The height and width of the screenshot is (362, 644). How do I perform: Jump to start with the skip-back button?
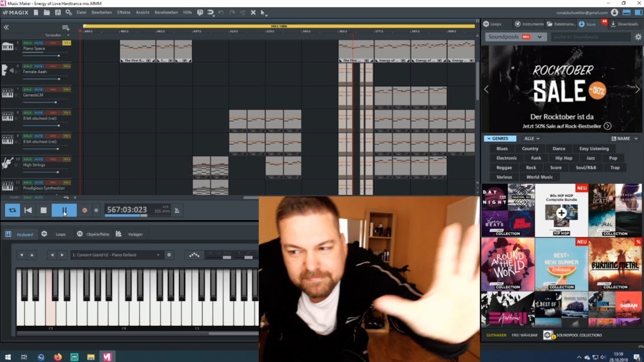click(x=28, y=210)
